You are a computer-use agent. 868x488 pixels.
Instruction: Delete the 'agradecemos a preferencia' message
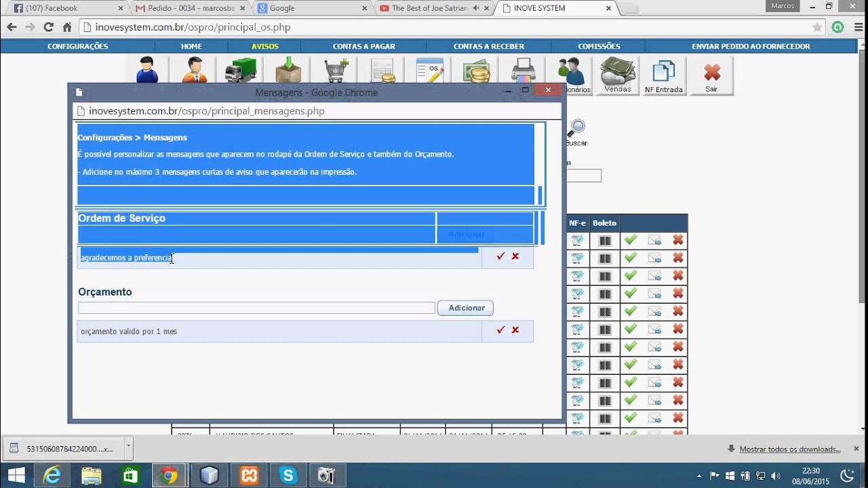pyautogui.click(x=515, y=256)
